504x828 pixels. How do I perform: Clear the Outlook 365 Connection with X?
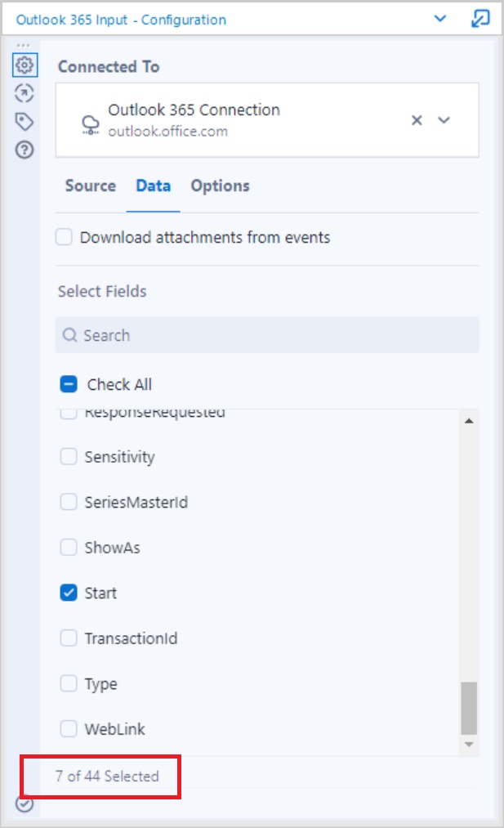[417, 120]
